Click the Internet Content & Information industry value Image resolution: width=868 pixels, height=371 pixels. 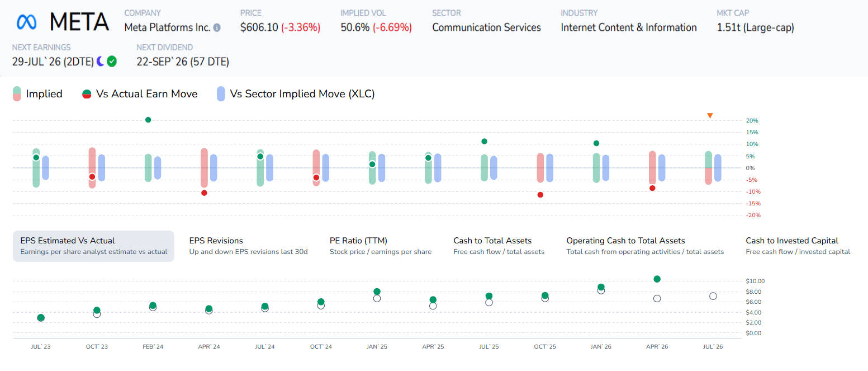tap(629, 27)
